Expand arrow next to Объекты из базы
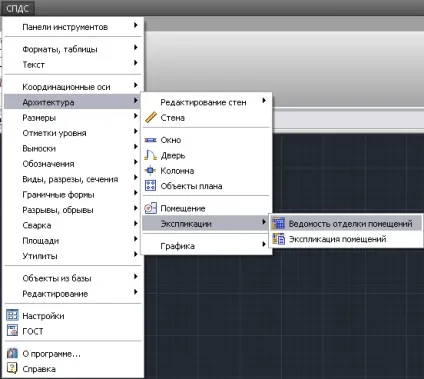424x379 pixels. point(135,276)
